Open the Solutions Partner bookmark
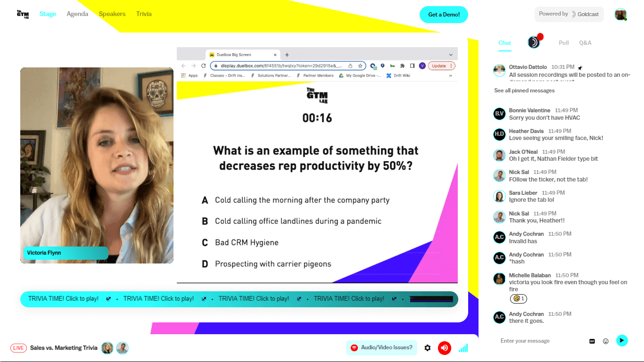This screenshot has height=362, width=644. (x=271, y=75)
